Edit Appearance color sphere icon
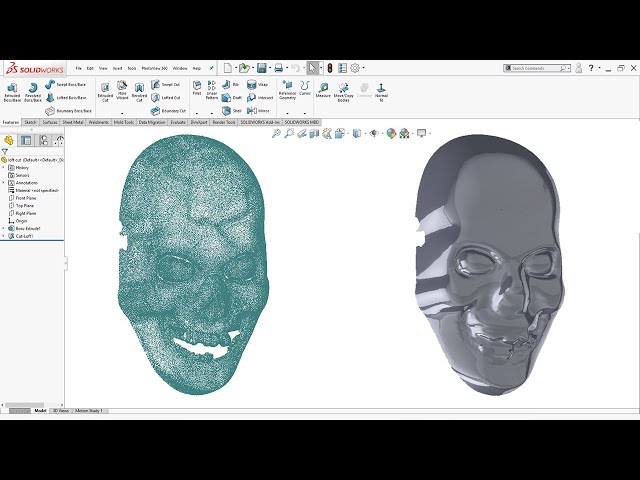This screenshot has width=640, height=480. [x=391, y=133]
